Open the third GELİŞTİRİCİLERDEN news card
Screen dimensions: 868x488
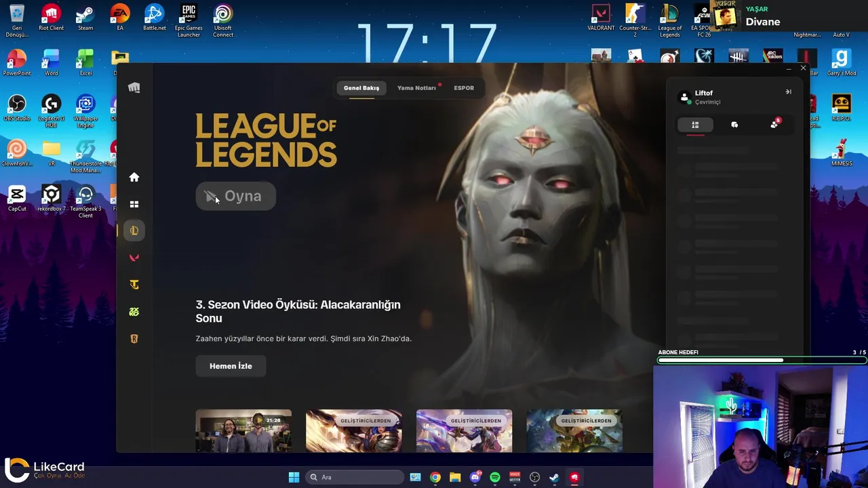[x=574, y=430]
